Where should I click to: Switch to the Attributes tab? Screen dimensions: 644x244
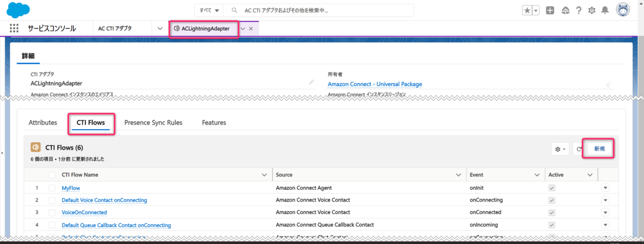(x=43, y=122)
